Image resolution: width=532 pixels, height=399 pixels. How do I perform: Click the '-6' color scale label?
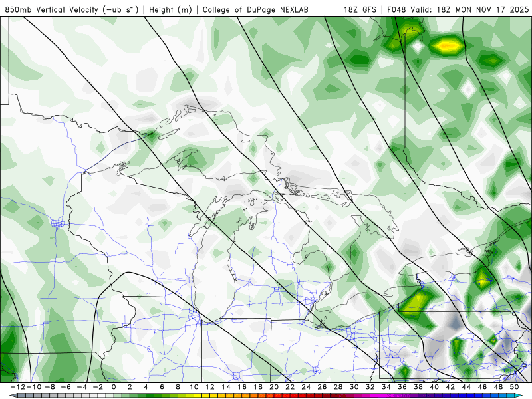click(x=65, y=387)
